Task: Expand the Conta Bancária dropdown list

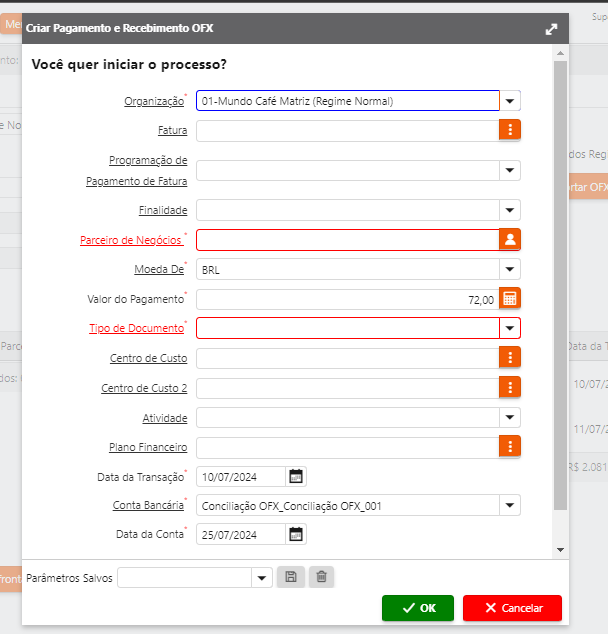Action: tap(510, 506)
